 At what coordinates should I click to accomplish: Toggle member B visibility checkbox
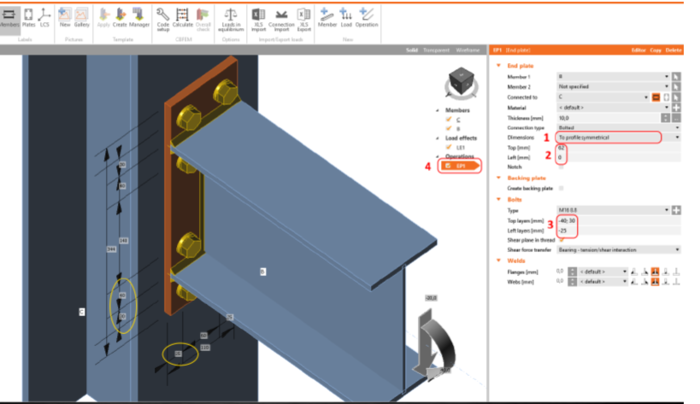(x=449, y=129)
